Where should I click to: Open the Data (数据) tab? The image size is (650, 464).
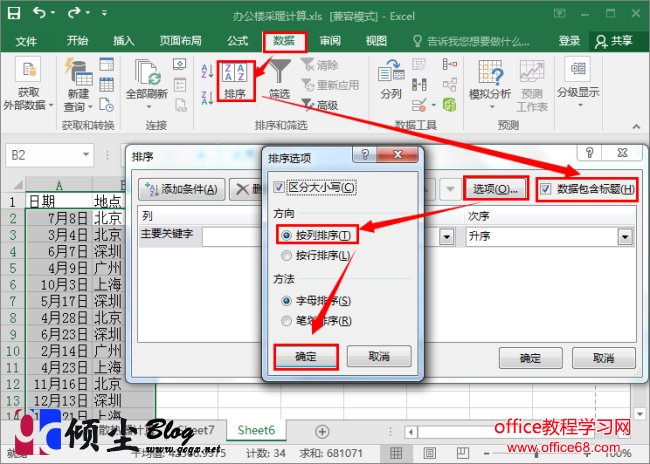pos(284,41)
